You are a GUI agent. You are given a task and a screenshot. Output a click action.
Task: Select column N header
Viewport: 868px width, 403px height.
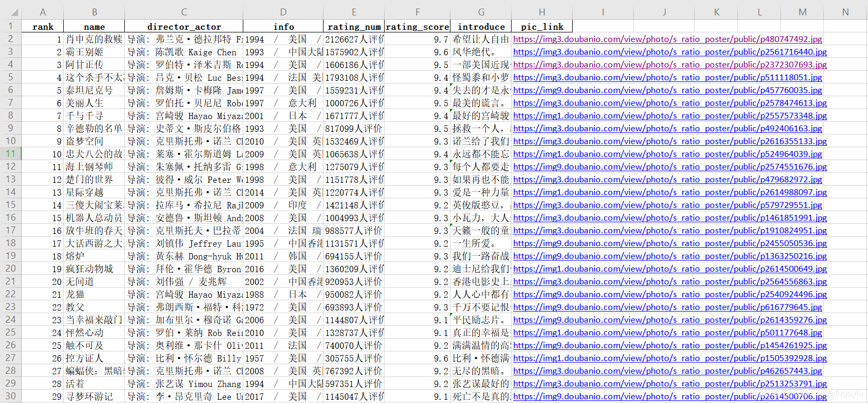click(x=845, y=12)
